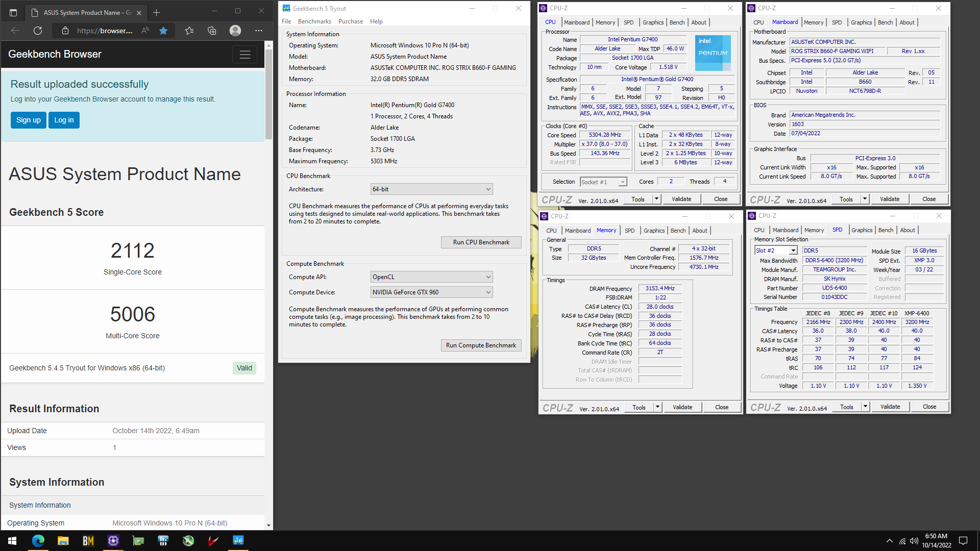Click the single-core score 2112
Screen dimensions: 980x551
point(133,251)
